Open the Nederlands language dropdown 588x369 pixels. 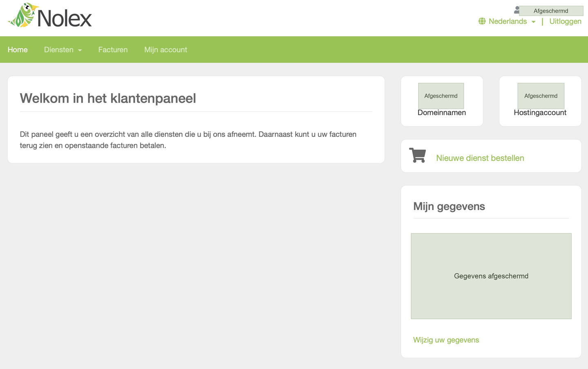pyautogui.click(x=512, y=21)
